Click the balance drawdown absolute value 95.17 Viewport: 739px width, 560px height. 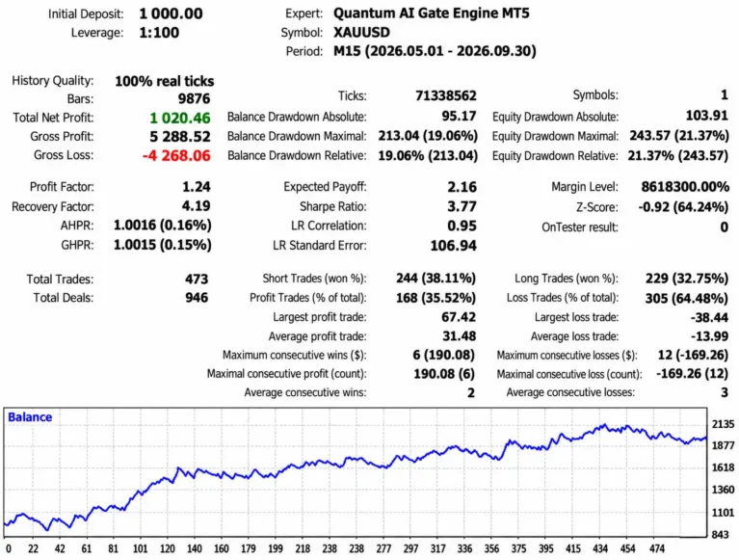pyautogui.click(x=459, y=116)
